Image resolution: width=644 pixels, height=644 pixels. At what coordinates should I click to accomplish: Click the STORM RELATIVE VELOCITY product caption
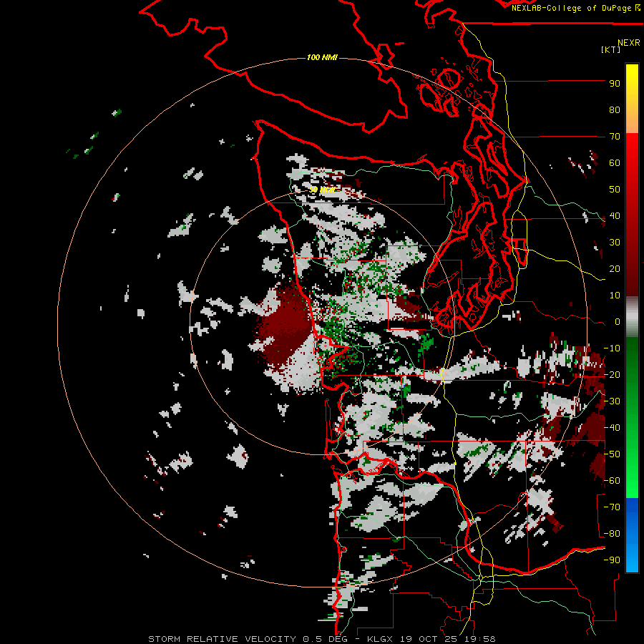222,639
